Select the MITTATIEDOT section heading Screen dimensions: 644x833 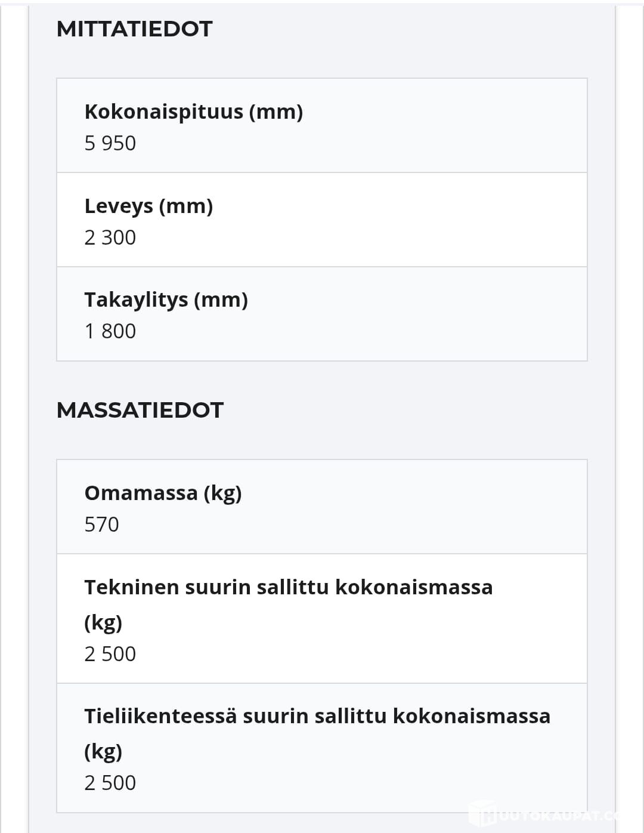[x=134, y=29]
